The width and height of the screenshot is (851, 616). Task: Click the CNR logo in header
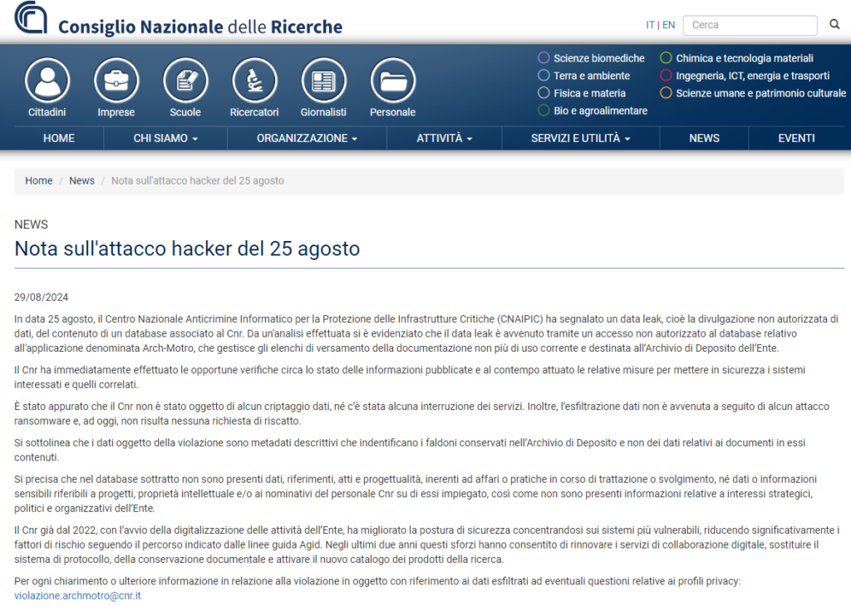click(x=32, y=19)
